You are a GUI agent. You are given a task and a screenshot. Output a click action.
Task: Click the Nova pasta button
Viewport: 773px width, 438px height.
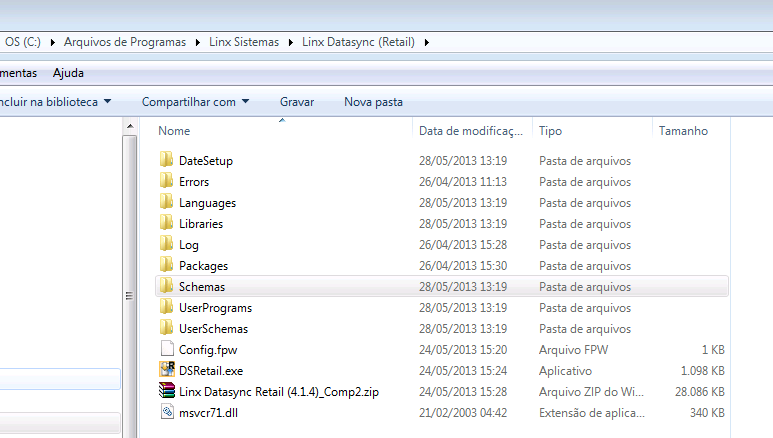pyautogui.click(x=373, y=102)
